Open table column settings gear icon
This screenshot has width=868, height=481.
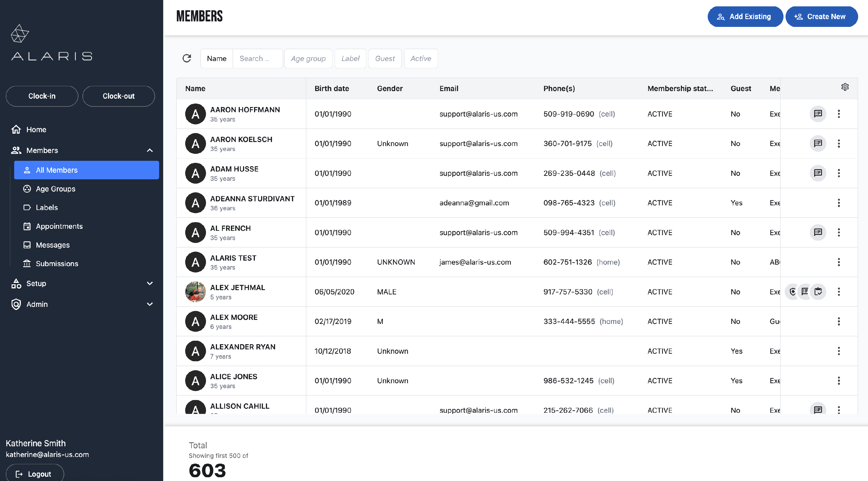[x=845, y=87]
